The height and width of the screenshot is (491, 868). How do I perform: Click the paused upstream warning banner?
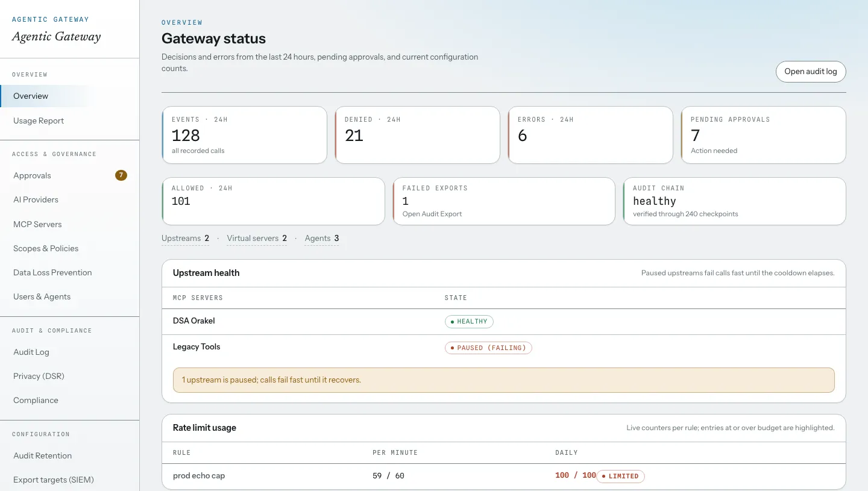[504, 380]
